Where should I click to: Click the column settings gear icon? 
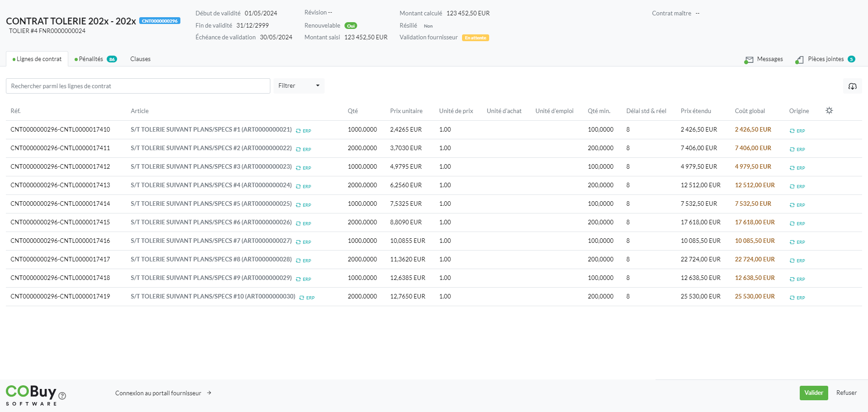pos(829,110)
